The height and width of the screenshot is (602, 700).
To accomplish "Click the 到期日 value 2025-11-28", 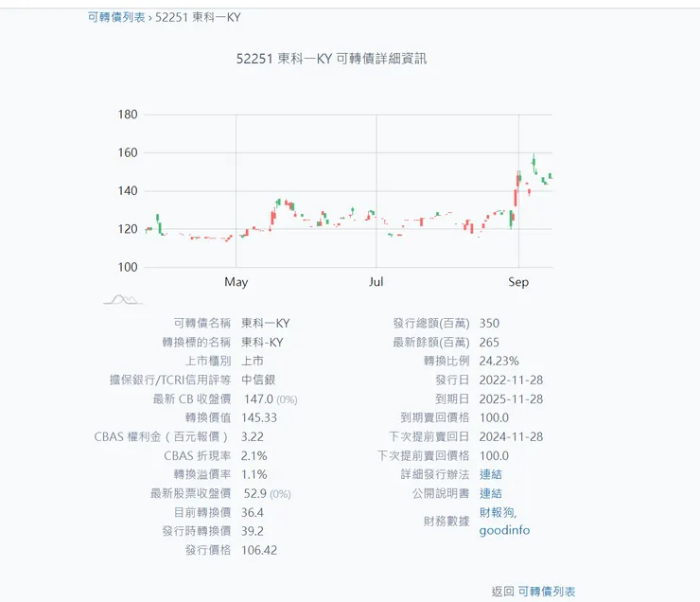I will [511, 398].
